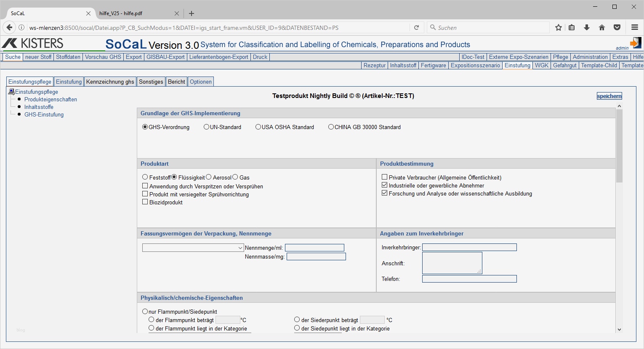Viewport: 644px width, 349px height.
Task: Open the Produkteigenschaften tree link
Action: [x=51, y=99]
